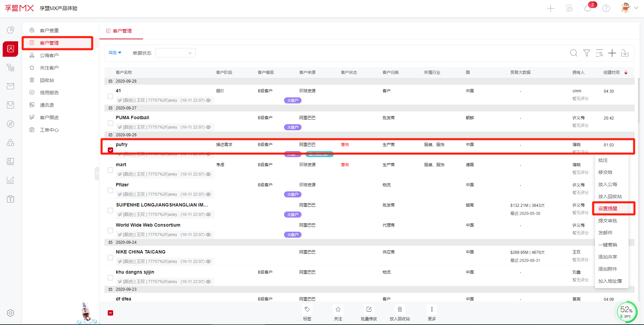This screenshot has width=644, height=325.
Task: Click the 关注 star icon
Action: click(338, 309)
